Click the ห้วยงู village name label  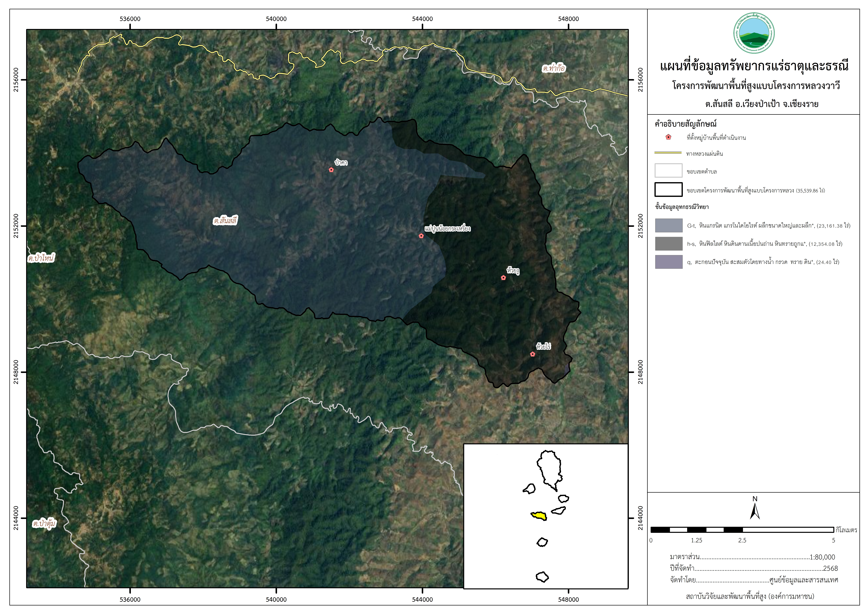(x=513, y=271)
